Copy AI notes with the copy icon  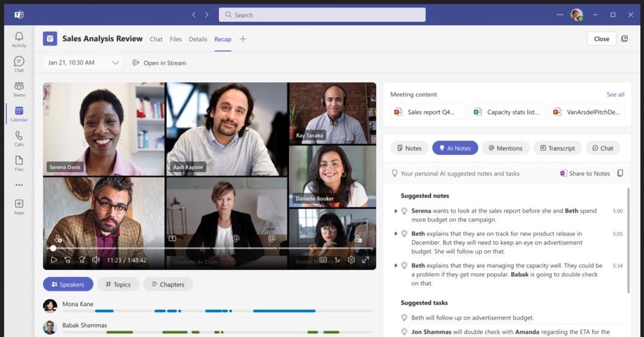click(620, 173)
